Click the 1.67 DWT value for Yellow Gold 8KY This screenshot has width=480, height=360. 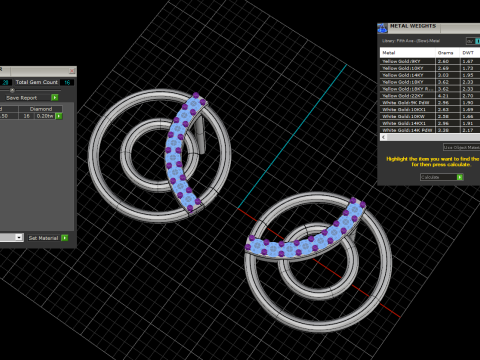click(x=468, y=61)
